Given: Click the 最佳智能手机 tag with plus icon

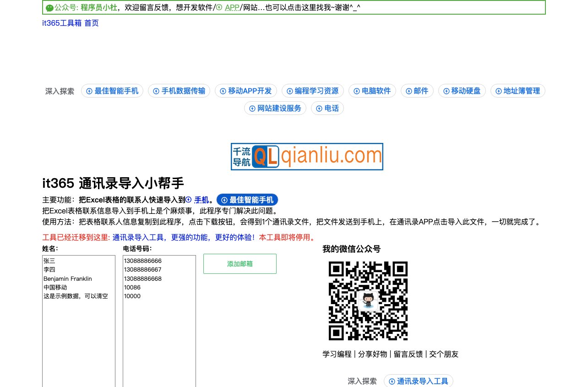Looking at the screenshot, I should point(112,91).
